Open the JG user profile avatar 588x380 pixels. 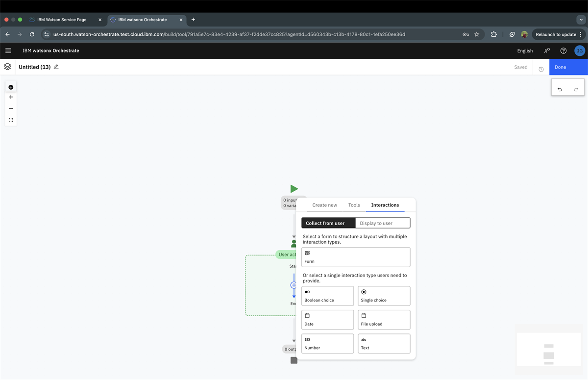[580, 51]
